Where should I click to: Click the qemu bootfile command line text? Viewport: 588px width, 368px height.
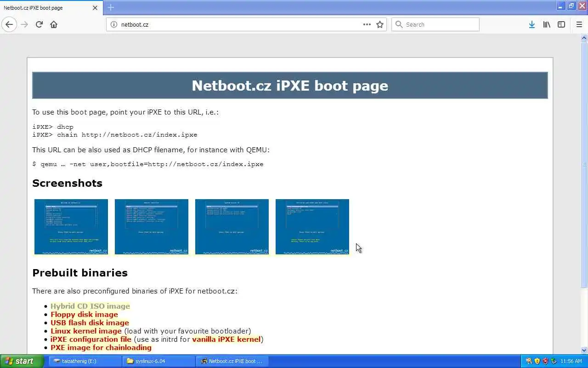click(148, 164)
